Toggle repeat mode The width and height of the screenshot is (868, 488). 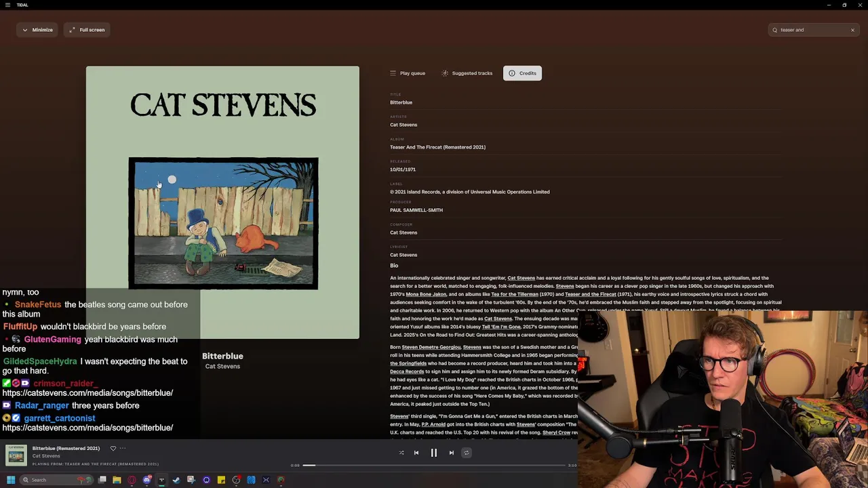point(466,453)
